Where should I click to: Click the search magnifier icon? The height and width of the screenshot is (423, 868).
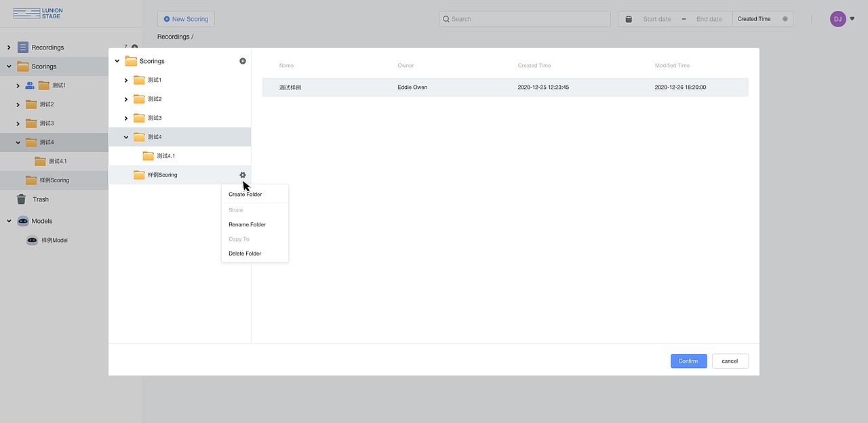446,19
